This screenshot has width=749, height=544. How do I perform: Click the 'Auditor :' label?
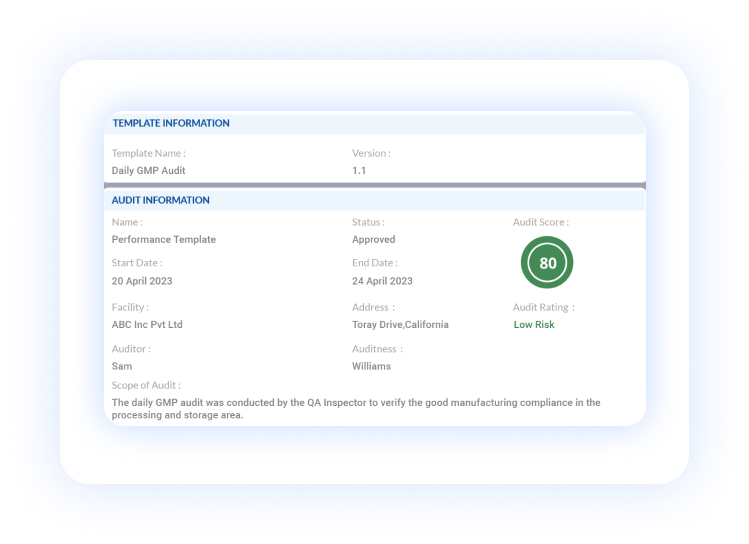point(131,349)
